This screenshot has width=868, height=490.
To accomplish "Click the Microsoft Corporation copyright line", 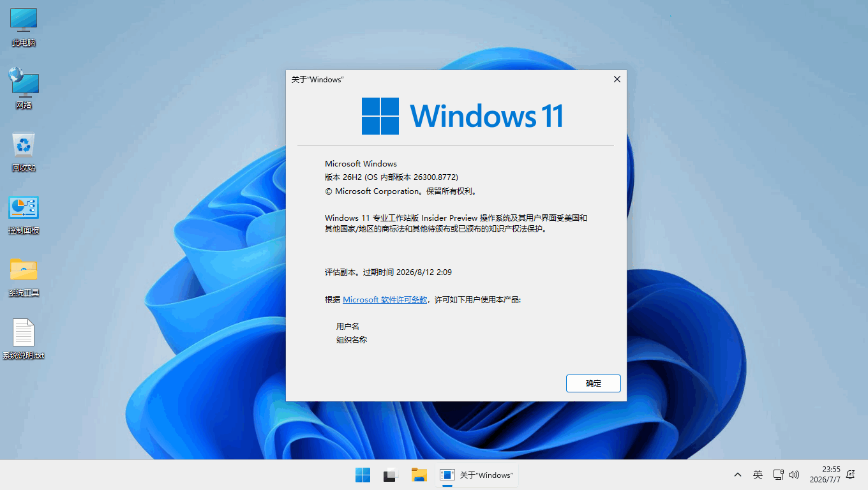I will (x=401, y=191).
